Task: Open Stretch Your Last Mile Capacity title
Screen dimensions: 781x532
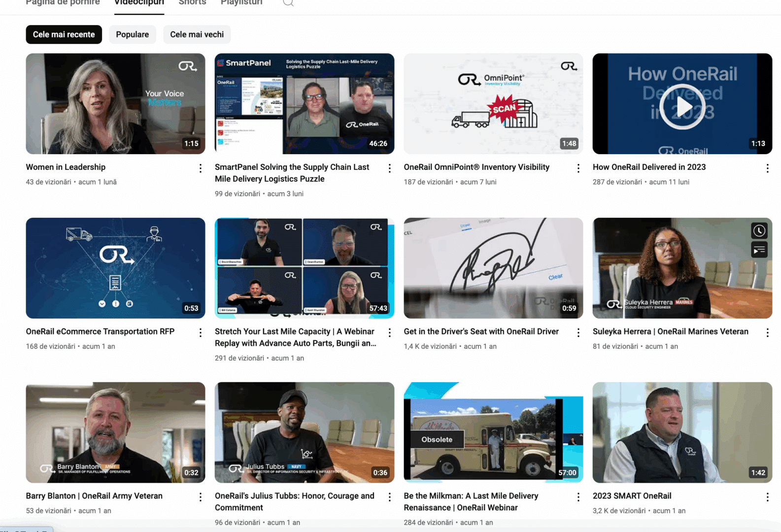Action: tap(295, 337)
